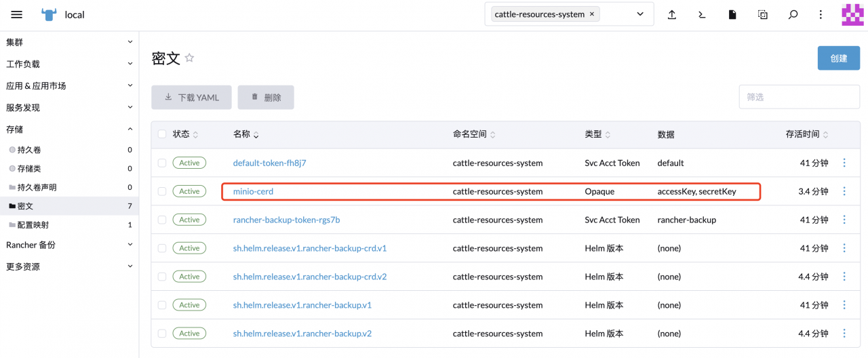Go to 持久卷 in the storage menu
This screenshot has width=868, height=358.
point(29,150)
